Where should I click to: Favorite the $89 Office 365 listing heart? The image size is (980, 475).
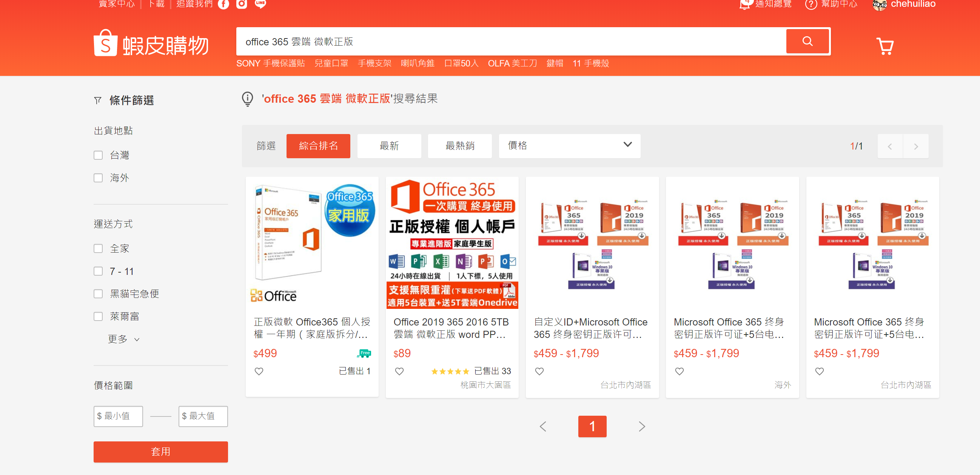click(399, 371)
